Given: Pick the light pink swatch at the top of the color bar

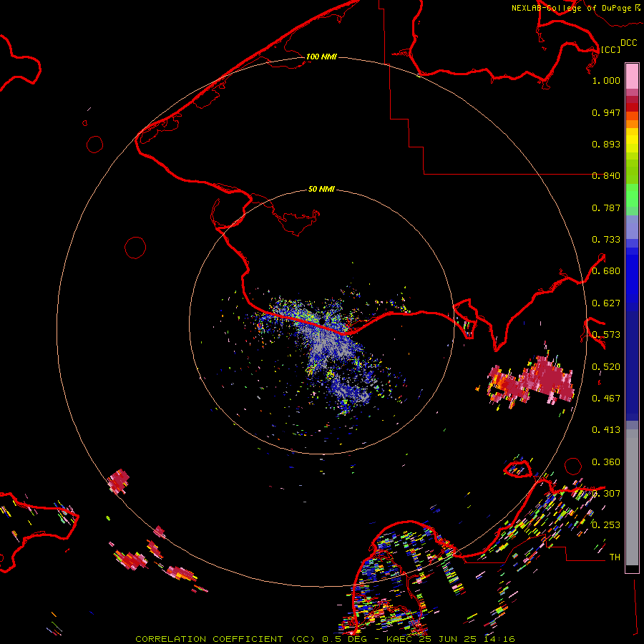Looking at the screenshot, I should coord(632,77).
